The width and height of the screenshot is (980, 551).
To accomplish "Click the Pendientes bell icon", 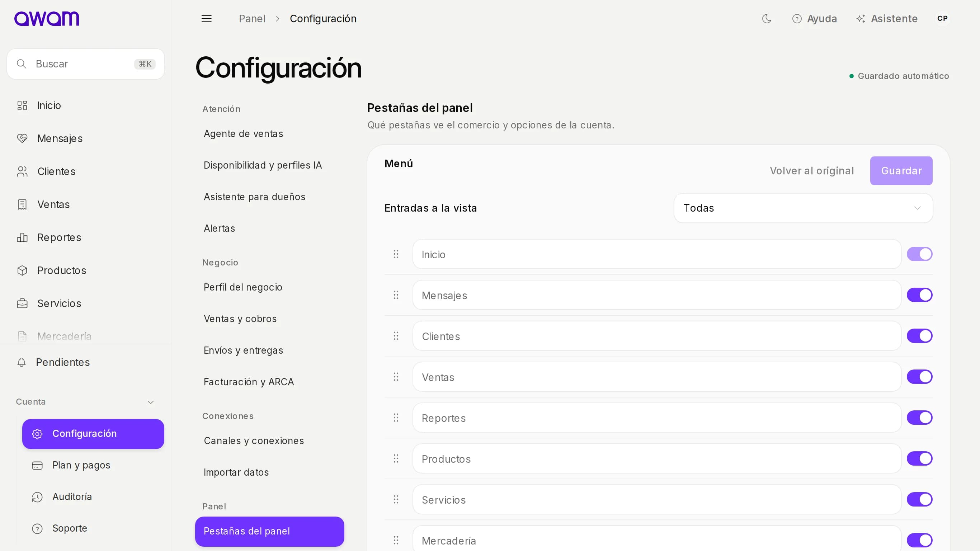I will coord(22,362).
